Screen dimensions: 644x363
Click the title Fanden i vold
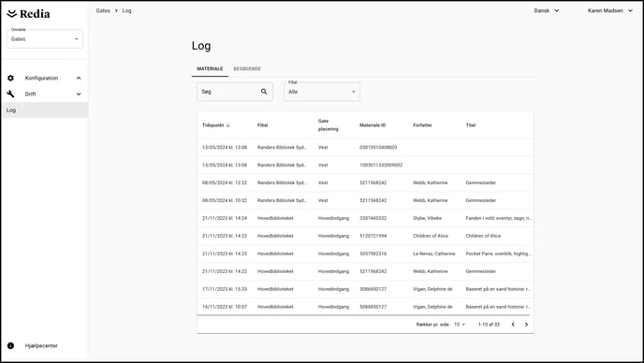(x=498, y=218)
